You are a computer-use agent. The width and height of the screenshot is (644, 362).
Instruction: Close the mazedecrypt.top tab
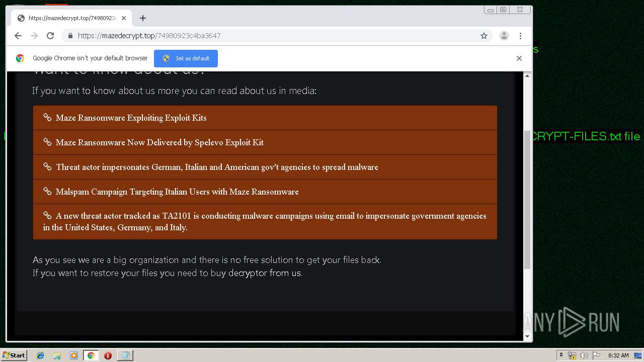(x=124, y=18)
